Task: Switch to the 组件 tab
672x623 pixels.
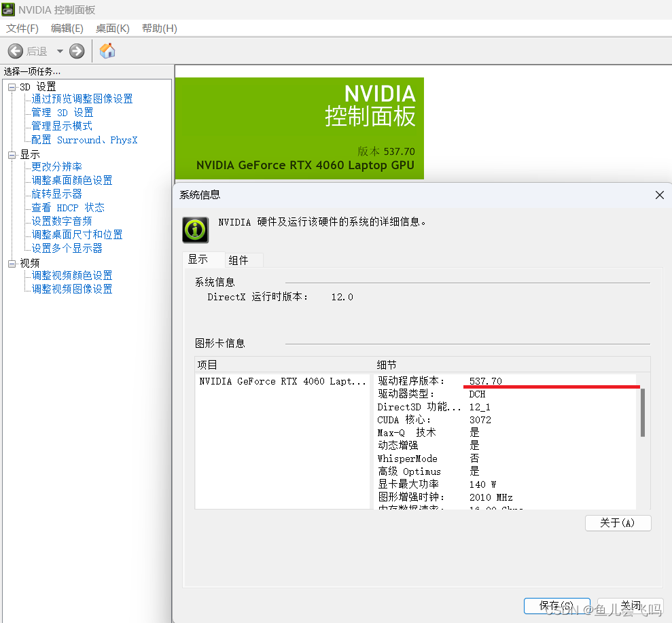Action: [x=244, y=260]
